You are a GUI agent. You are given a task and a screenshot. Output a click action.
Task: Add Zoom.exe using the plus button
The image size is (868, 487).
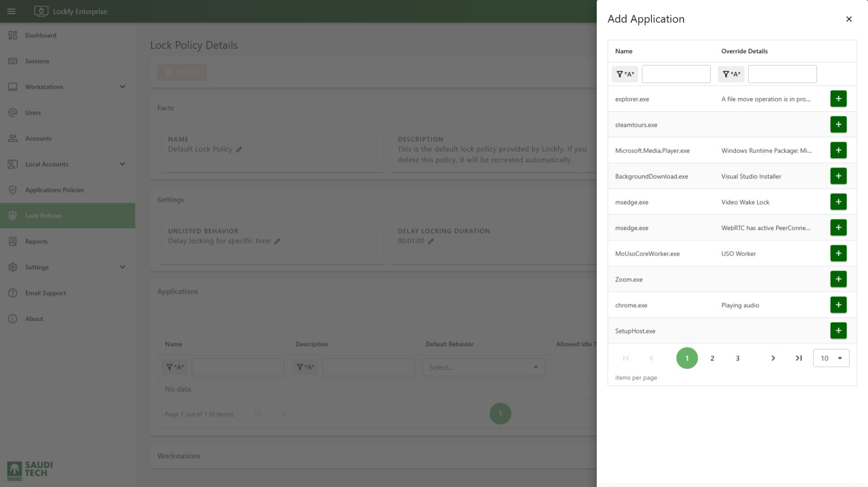click(838, 278)
